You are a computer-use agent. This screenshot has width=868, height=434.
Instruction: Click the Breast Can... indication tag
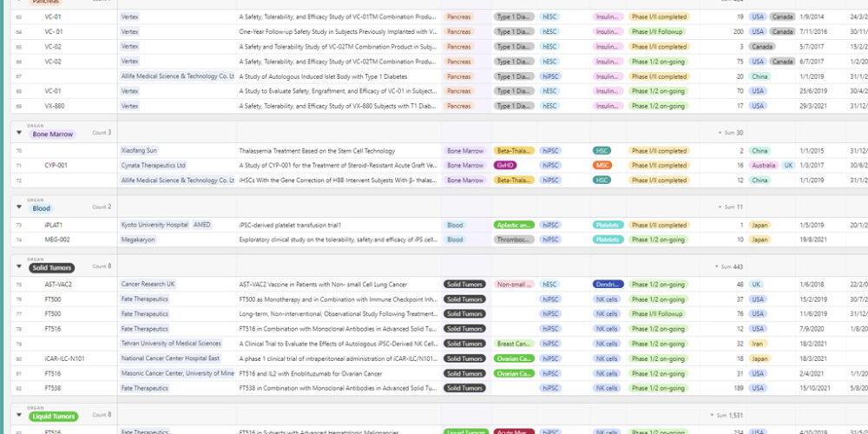click(x=514, y=344)
